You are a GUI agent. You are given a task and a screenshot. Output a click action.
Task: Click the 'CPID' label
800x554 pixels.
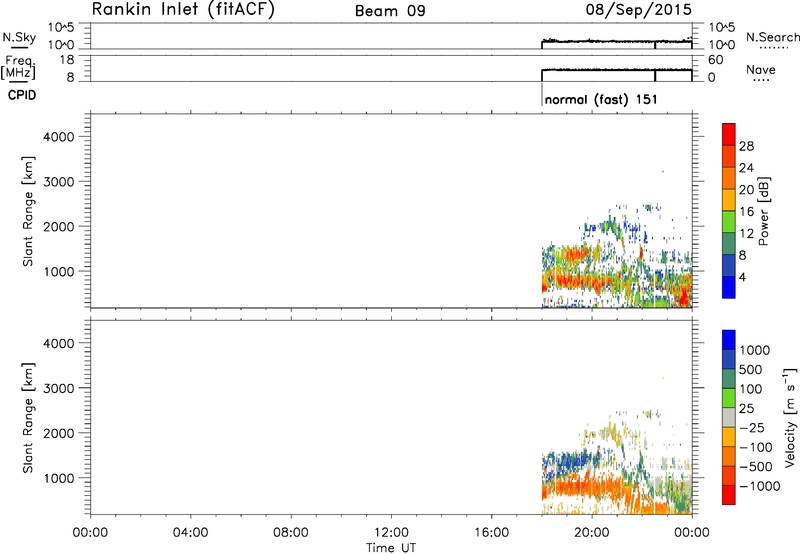22,95
